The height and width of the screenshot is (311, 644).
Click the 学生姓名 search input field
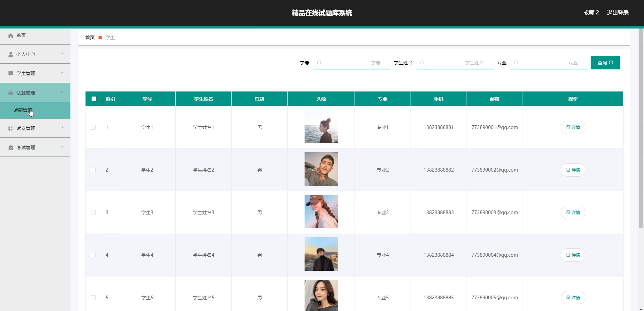tap(455, 63)
